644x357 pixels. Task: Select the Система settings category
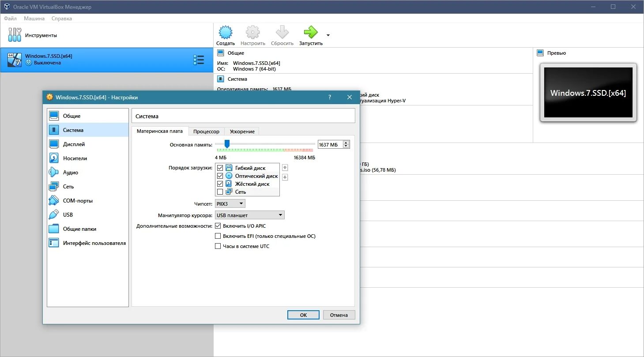(x=88, y=130)
